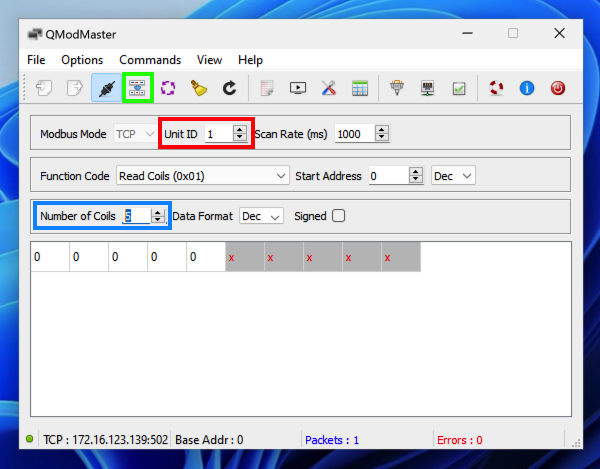Click the QModMaster title bar app icon

coord(34,34)
